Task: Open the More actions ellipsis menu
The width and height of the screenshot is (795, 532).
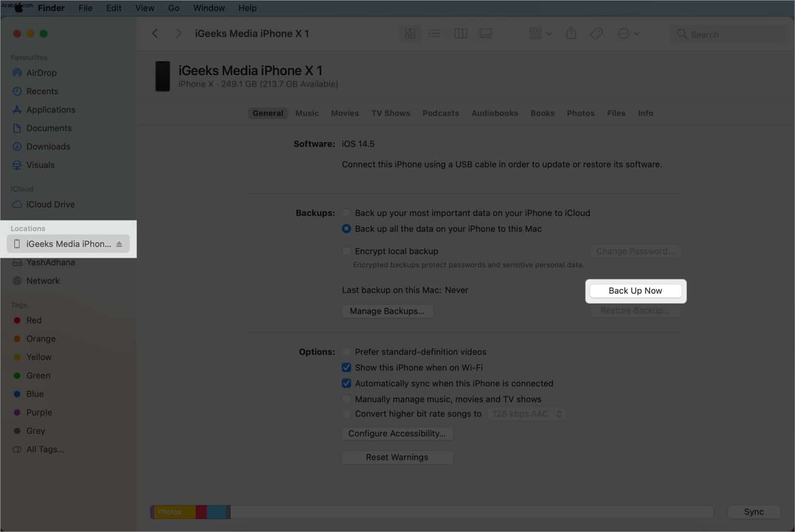Action: click(629, 34)
